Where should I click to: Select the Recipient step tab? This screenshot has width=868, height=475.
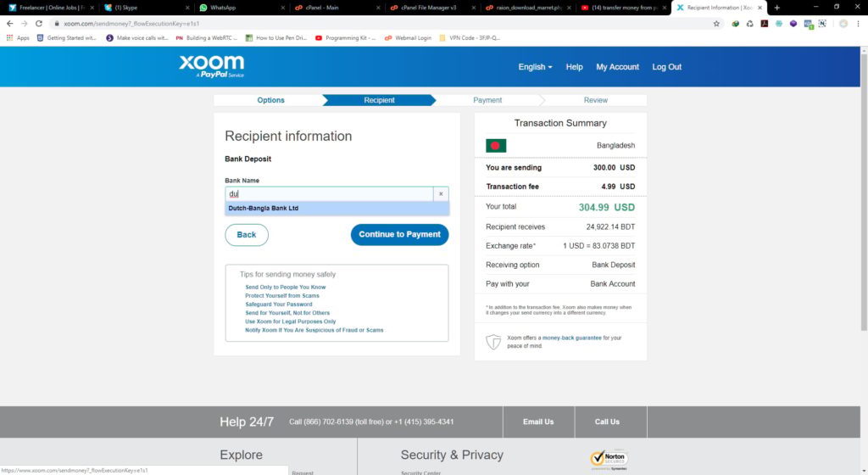coord(379,100)
